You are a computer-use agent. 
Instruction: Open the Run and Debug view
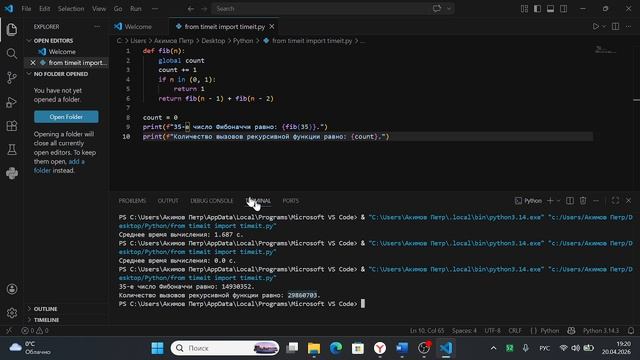tap(12, 102)
